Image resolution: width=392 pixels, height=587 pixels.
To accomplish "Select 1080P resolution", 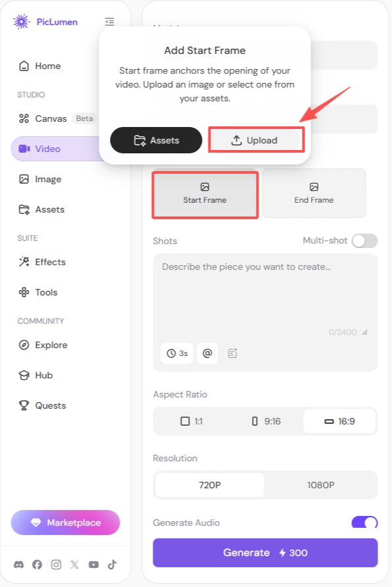I will [320, 485].
